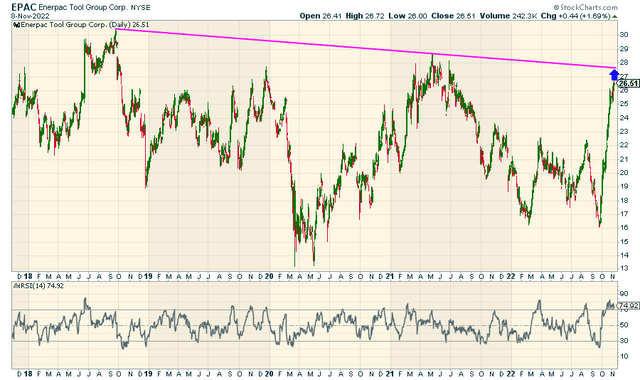This screenshot has height=380, width=640.
Task: Click the 21 label on the price axis
Action: click(x=624, y=159)
